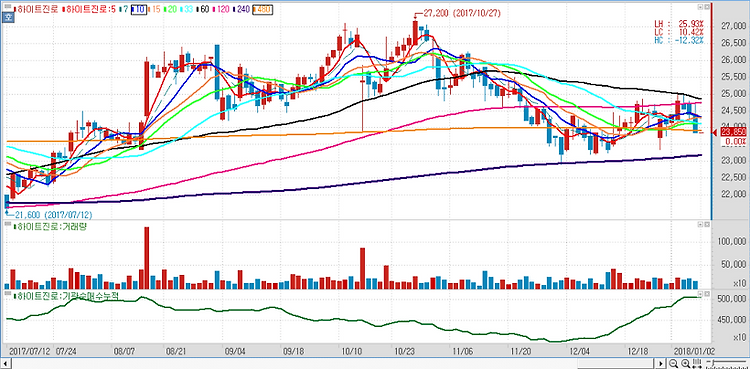Select the 하이트진로:5 moving average legend
The height and width of the screenshot is (369, 750).
pyautogui.click(x=89, y=9)
